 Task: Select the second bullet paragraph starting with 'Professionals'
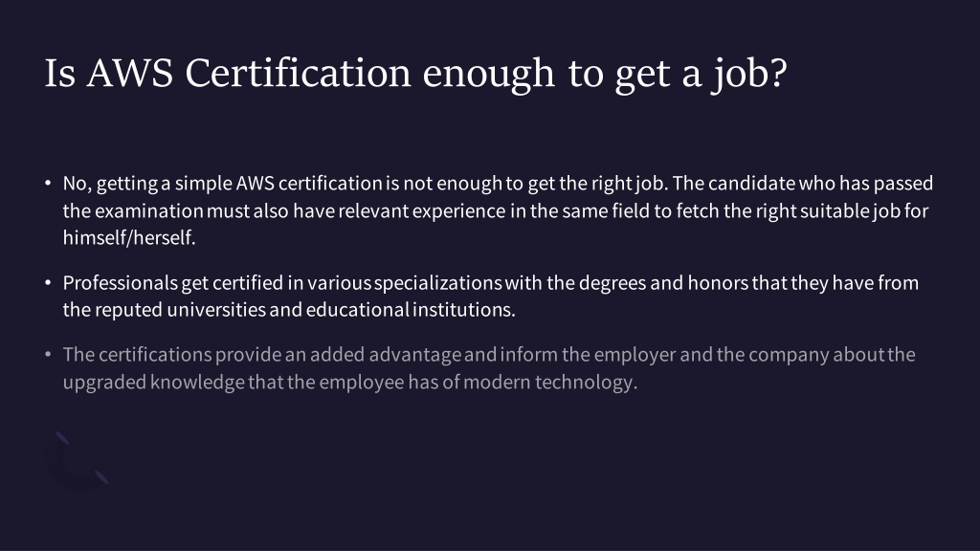(491, 297)
